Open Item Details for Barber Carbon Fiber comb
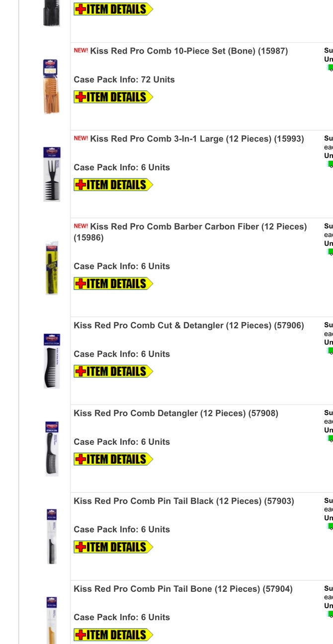 pyautogui.click(x=113, y=283)
